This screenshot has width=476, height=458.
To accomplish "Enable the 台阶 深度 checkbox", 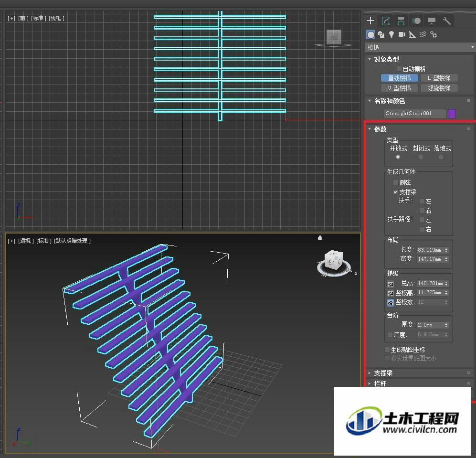I will click(x=390, y=335).
